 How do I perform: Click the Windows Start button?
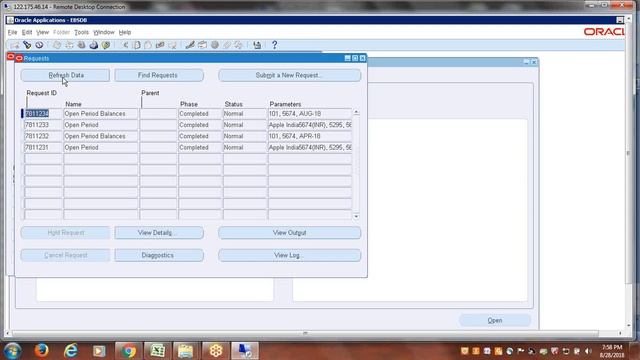13,351
